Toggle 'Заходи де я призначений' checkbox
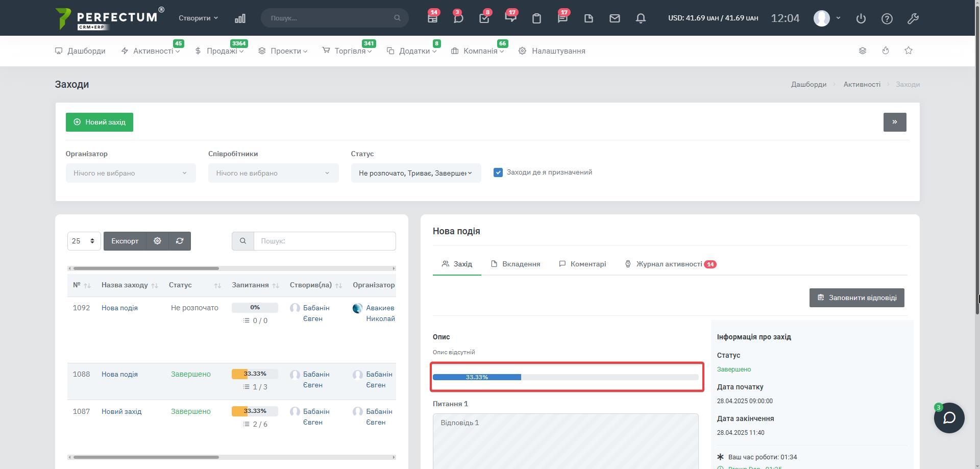Image resolution: width=980 pixels, height=469 pixels. coord(498,172)
